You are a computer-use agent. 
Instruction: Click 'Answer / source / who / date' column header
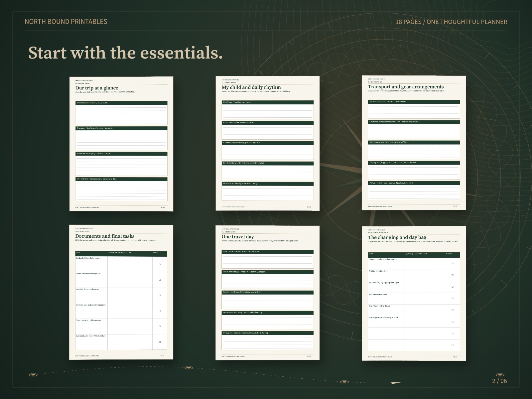point(120,252)
